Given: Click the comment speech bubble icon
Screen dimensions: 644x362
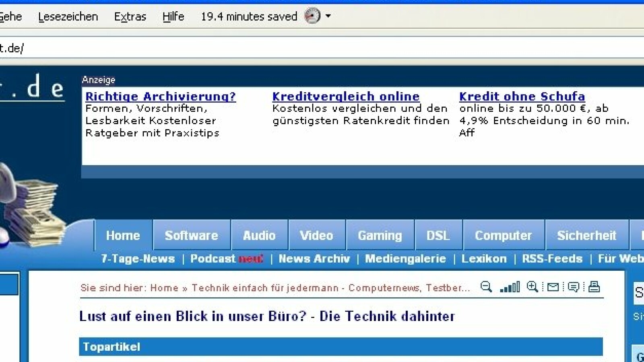Looking at the screenshot, I should (573, 287).
